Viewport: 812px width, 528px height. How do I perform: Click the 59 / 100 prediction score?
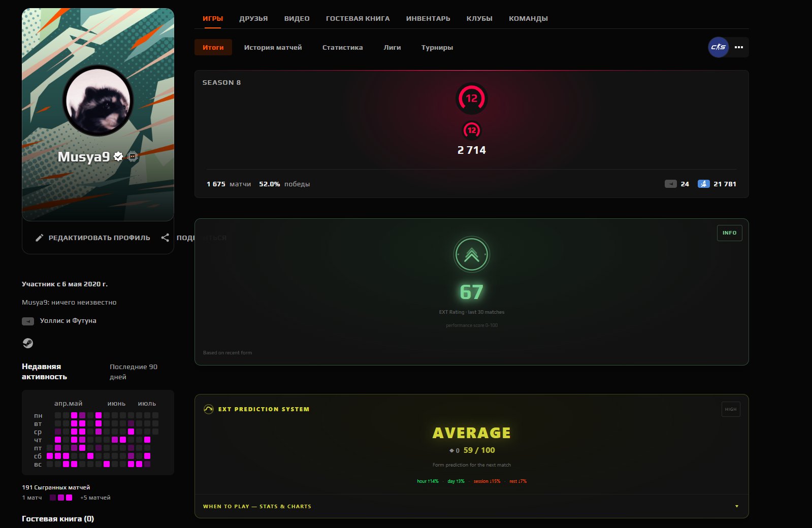(x=479, y=450)
